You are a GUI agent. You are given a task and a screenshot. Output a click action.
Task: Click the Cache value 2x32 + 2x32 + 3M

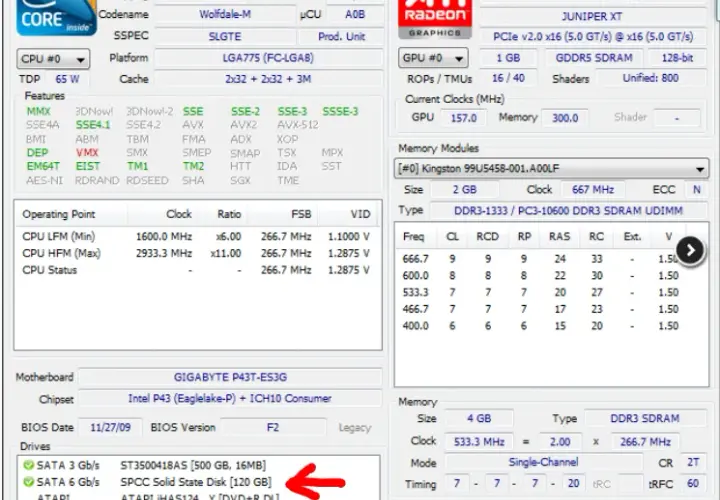(x=268, y=79)
